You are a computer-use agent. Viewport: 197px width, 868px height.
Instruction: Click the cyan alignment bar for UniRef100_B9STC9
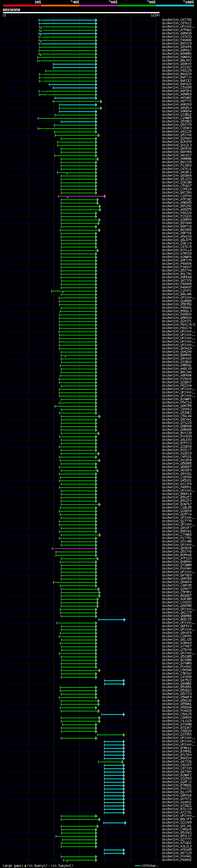pos(68,44)
